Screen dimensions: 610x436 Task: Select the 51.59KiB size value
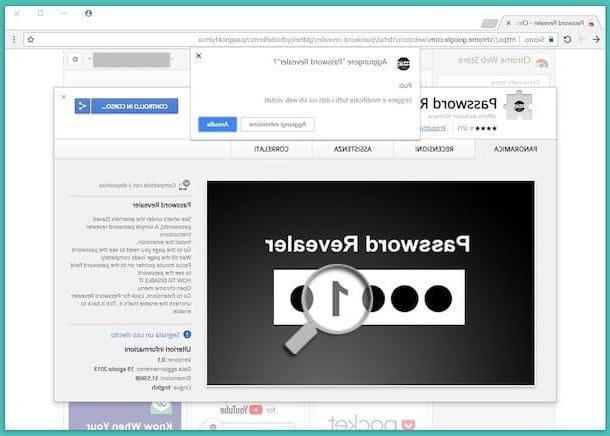click(146, 378)
